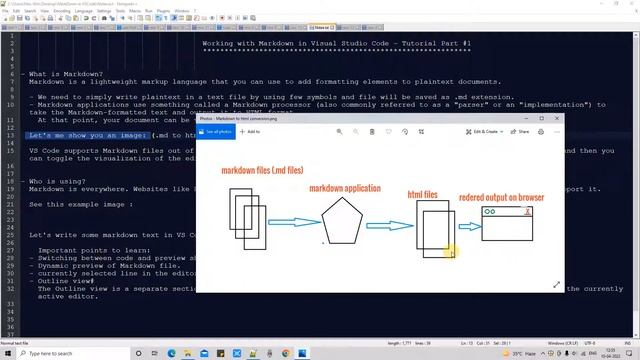Open the Windows Start menu
640x360 pixels.
pyautogui.click(x=8, y=353)
